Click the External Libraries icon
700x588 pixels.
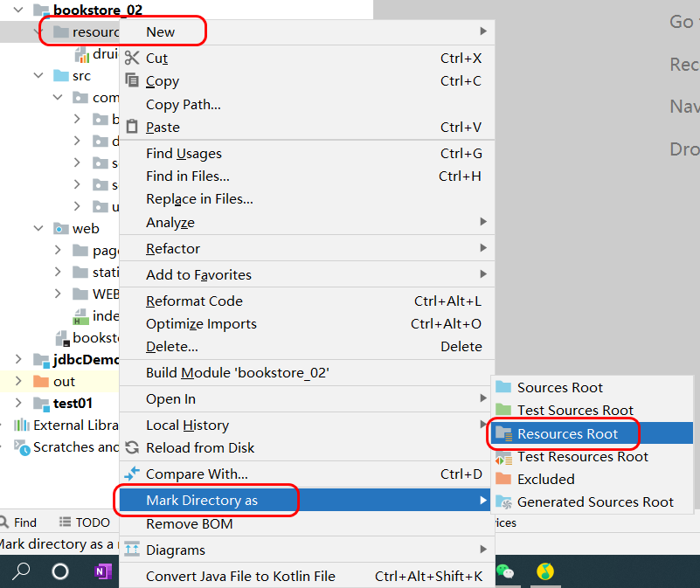(22, 425)
